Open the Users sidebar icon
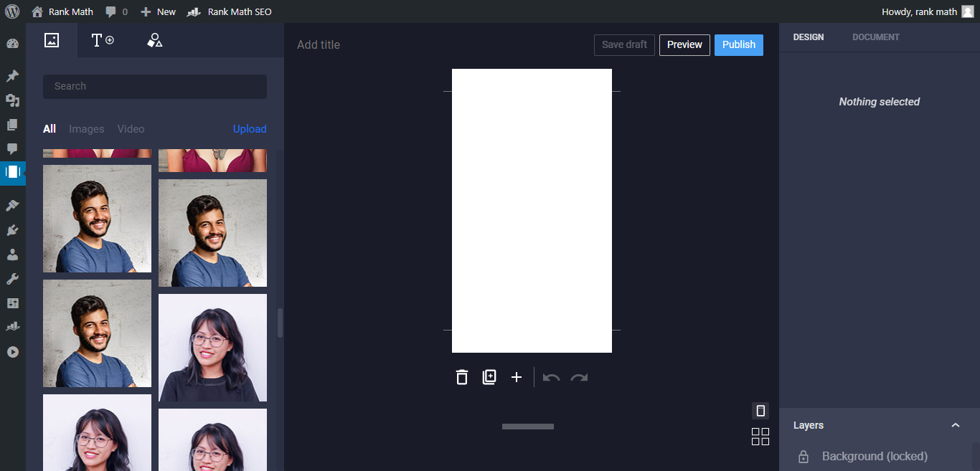 [12, 254]
